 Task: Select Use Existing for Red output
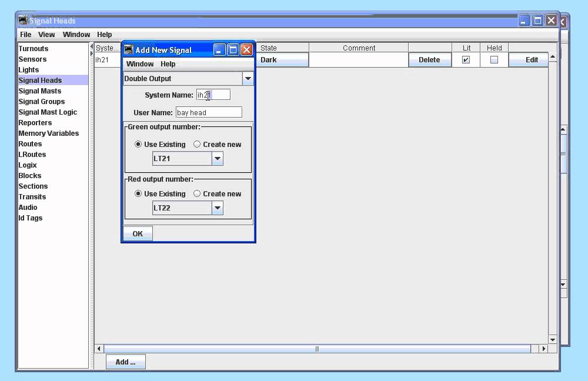point(160,194)
